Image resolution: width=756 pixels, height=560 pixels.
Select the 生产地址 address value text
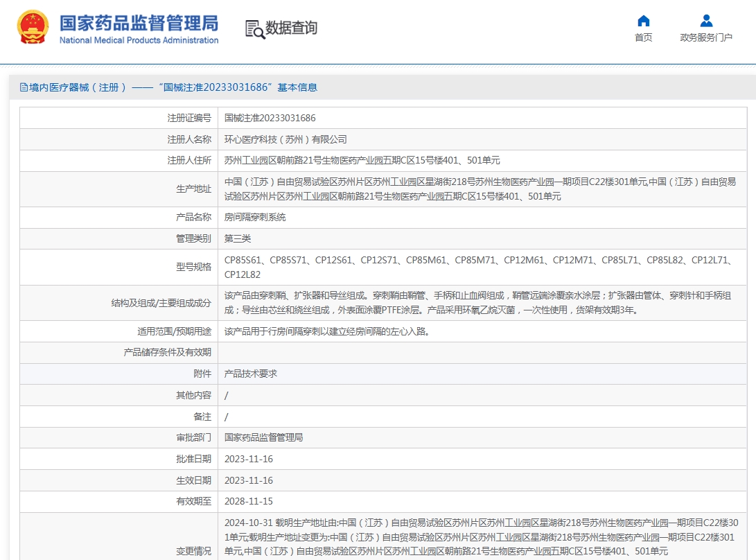(480, 189)
